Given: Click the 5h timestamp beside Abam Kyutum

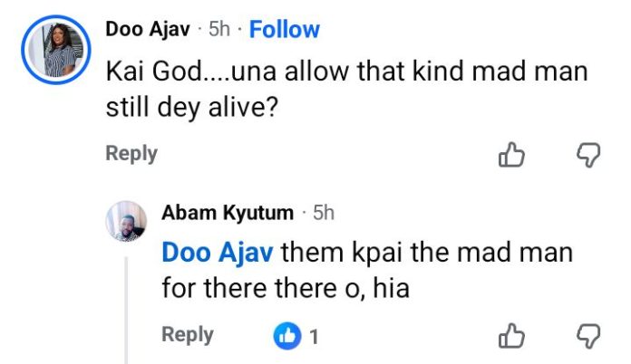Looking at the screenshot, I should (x=324, y=213).
